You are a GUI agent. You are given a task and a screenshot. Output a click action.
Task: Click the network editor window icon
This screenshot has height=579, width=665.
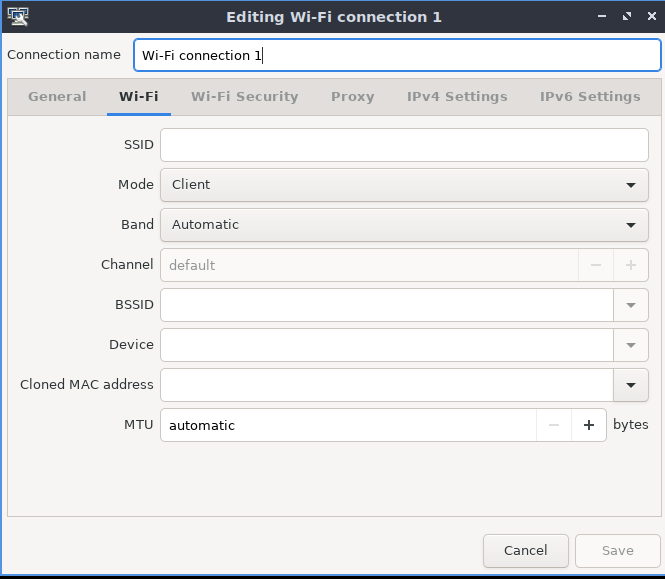18,17
